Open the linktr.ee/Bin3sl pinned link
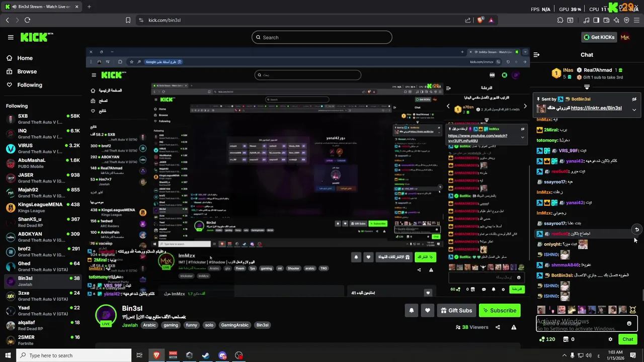This screenshot has width=644, height=362. click(596, 108)
